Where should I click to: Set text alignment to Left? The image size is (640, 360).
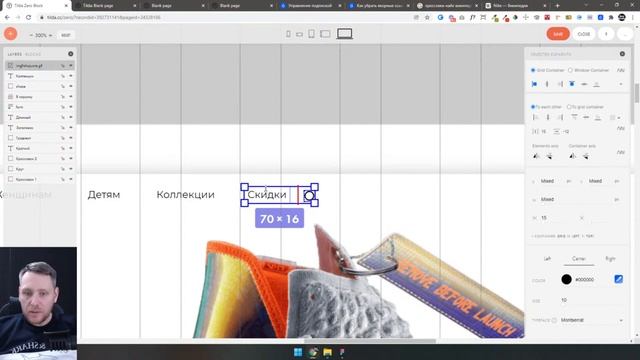click(x=547, y=259)
